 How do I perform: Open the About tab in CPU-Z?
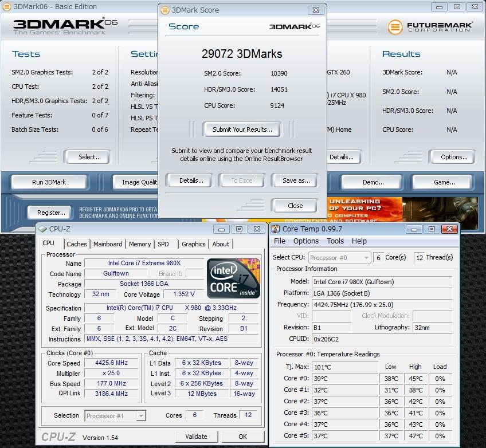tap(221, 244)
